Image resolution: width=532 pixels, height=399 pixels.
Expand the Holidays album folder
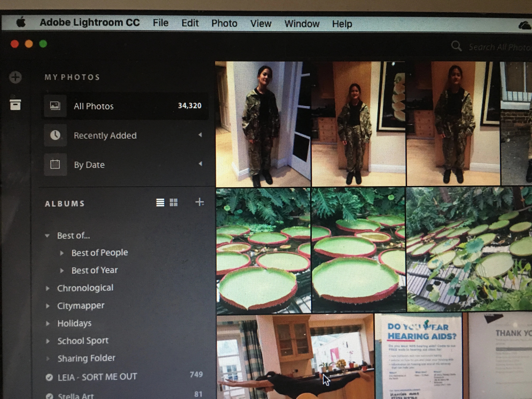48,324
